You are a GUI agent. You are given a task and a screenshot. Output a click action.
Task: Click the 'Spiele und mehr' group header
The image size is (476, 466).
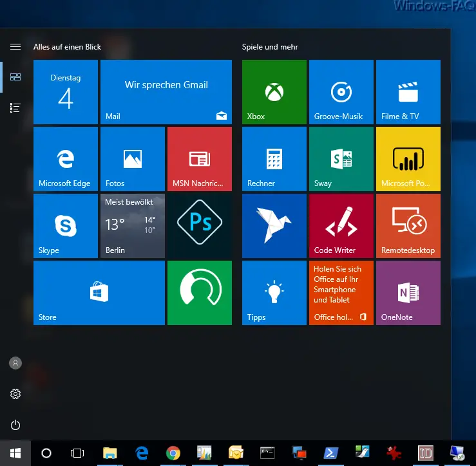(x=270, y=47)
